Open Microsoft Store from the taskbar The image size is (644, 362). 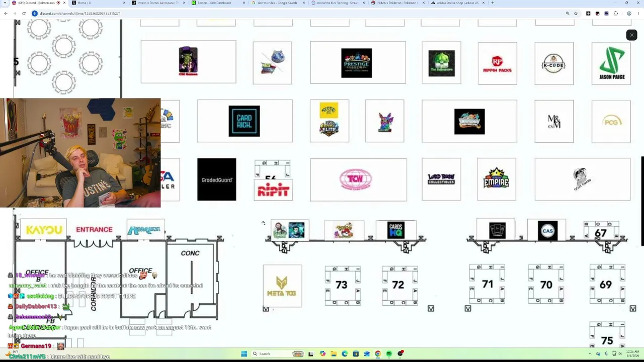click(x=356, y=354)
